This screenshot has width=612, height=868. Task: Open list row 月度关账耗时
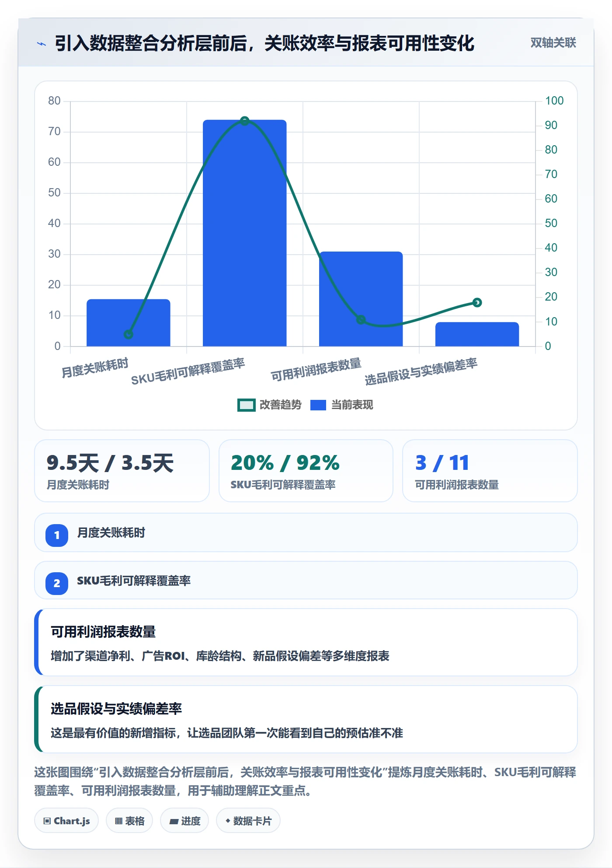pos(306,532)
